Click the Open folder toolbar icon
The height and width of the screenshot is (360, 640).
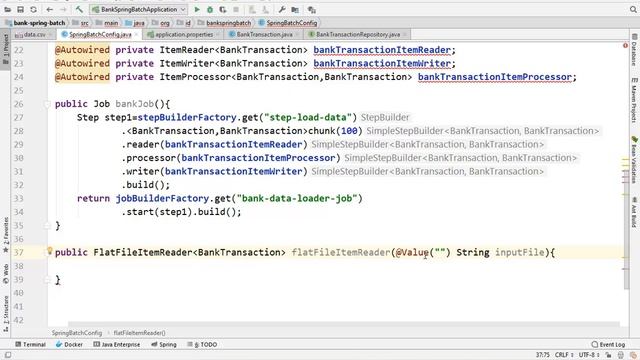coord(7,9)
